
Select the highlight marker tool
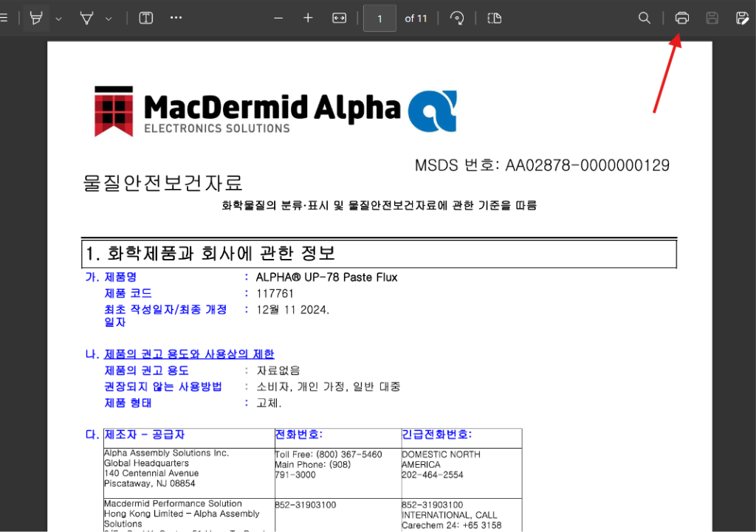(x=36, y=18)
